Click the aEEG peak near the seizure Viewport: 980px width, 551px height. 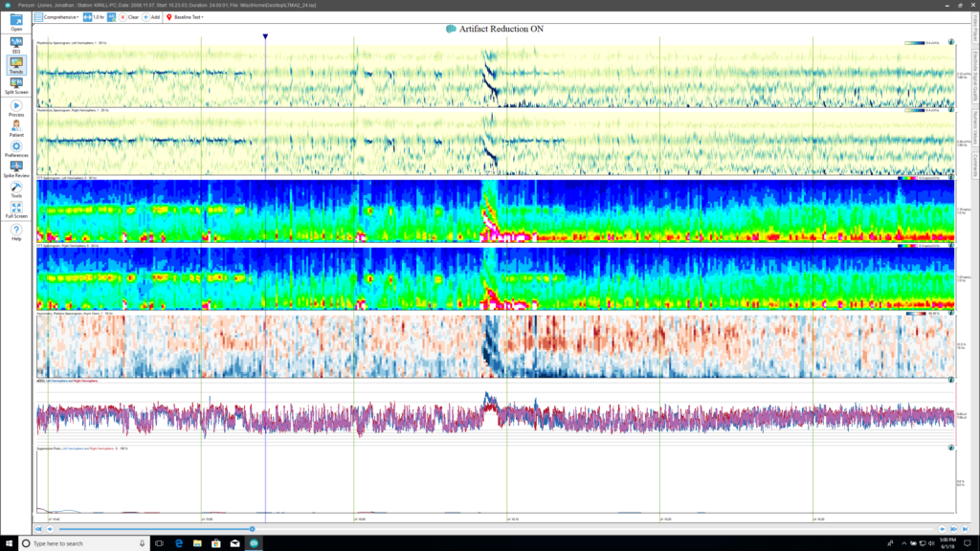tap(489, 400)
